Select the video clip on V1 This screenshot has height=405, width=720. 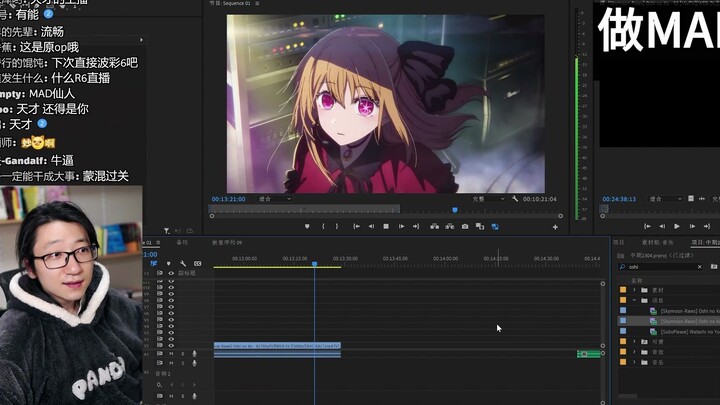tap(277, 345)
